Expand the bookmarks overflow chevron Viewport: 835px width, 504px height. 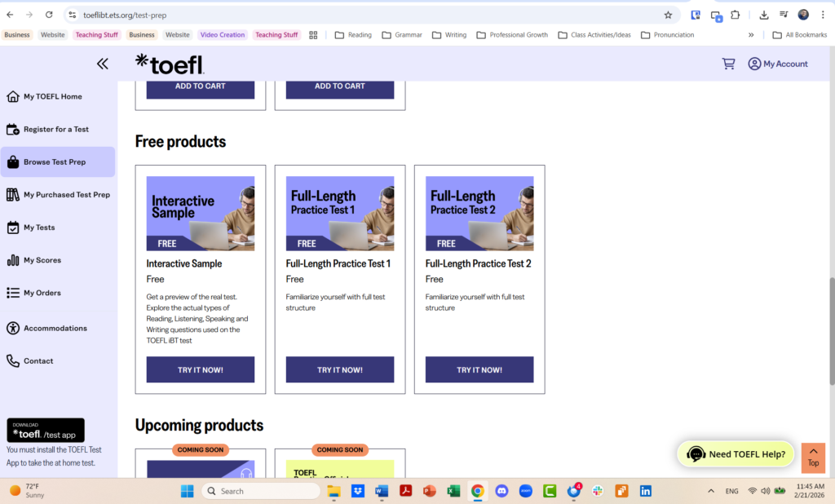(x=751, y=34)
